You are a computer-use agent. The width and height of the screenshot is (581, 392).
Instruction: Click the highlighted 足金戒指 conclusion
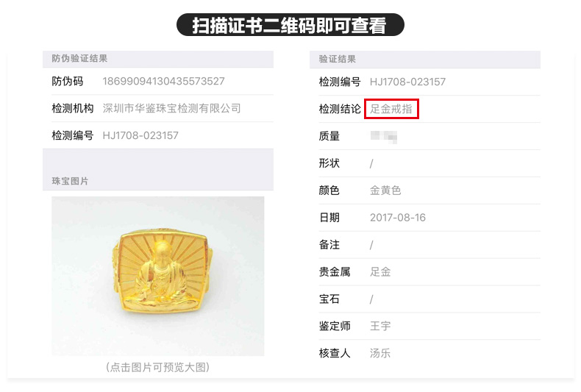[x=391, y=109]
